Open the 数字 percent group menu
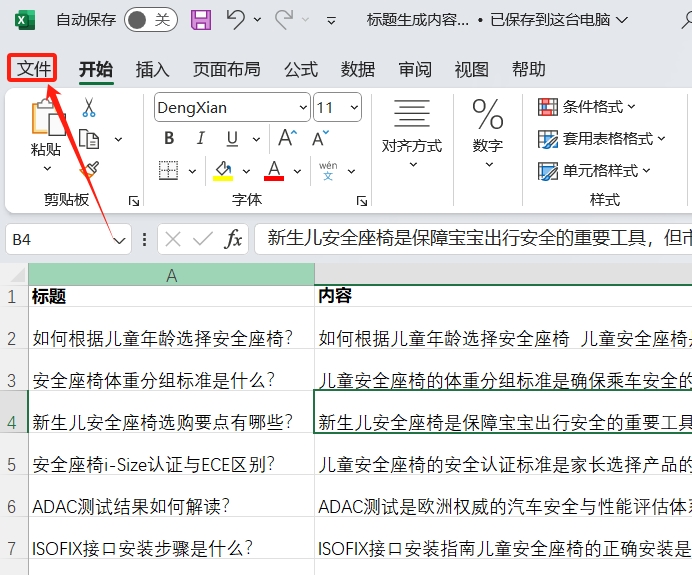 pos(488,133)
